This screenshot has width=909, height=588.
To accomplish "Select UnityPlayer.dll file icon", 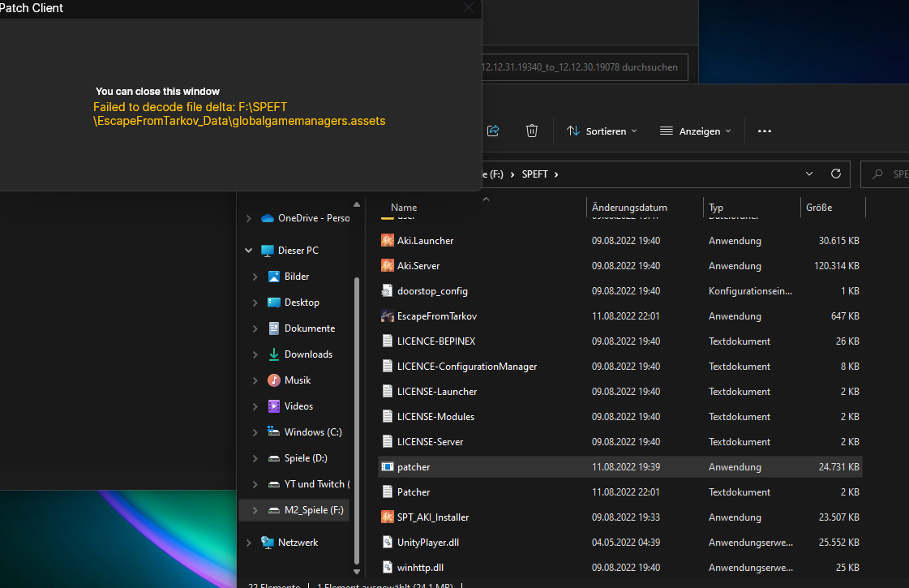I will [x=388, y=543].
